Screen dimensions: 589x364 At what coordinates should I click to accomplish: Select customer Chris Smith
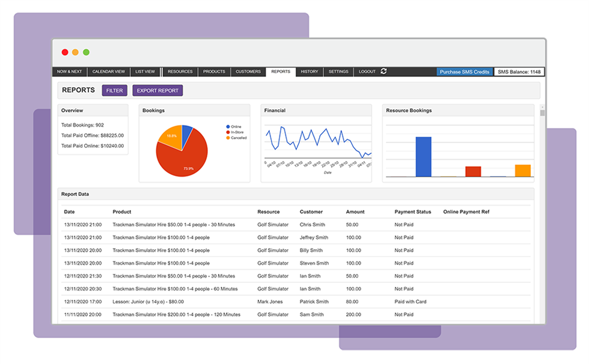click(x=313, y=225)
